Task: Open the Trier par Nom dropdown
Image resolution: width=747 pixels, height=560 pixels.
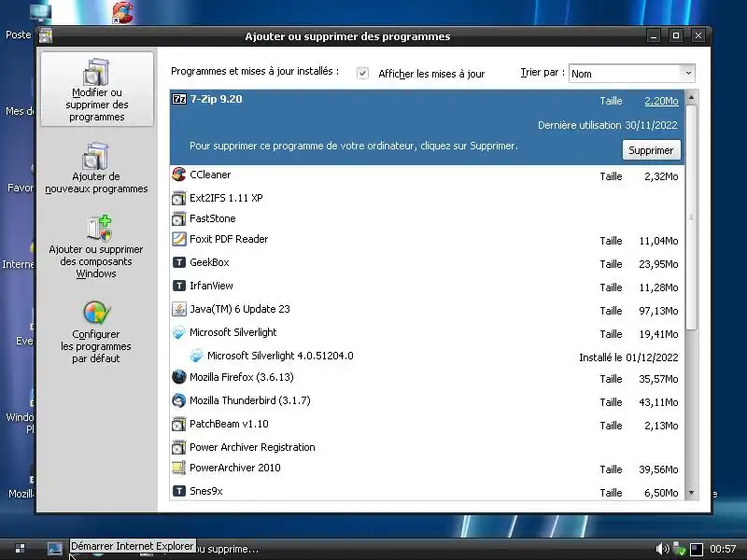Action: click(x=632, y=74)
